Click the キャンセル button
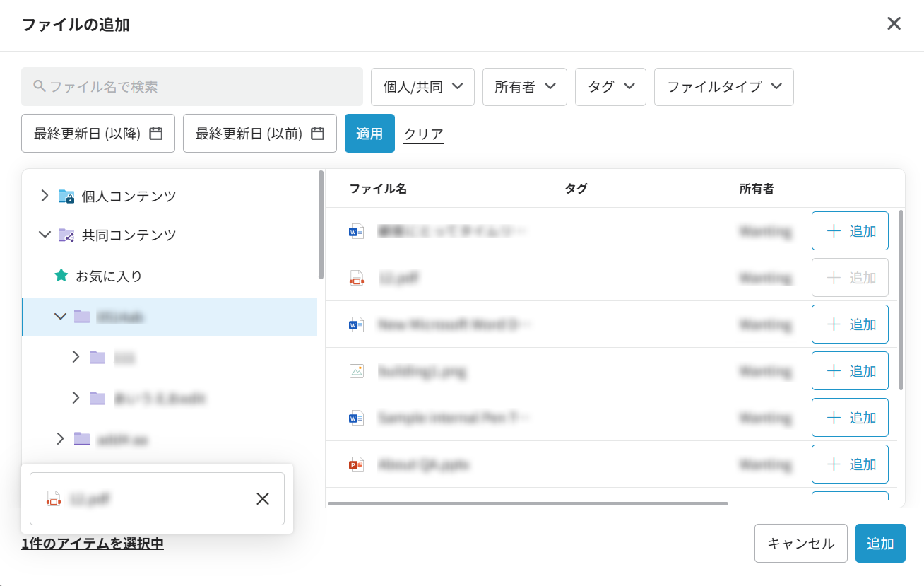This screenshot has height=586, width=924. 801,543
